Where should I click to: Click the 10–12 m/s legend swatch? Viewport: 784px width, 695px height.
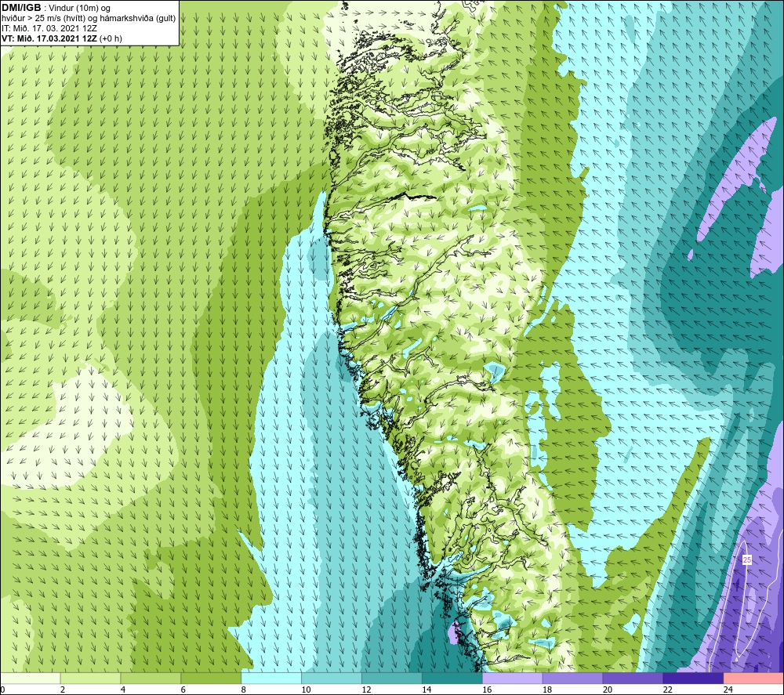(x=332, y=678)
